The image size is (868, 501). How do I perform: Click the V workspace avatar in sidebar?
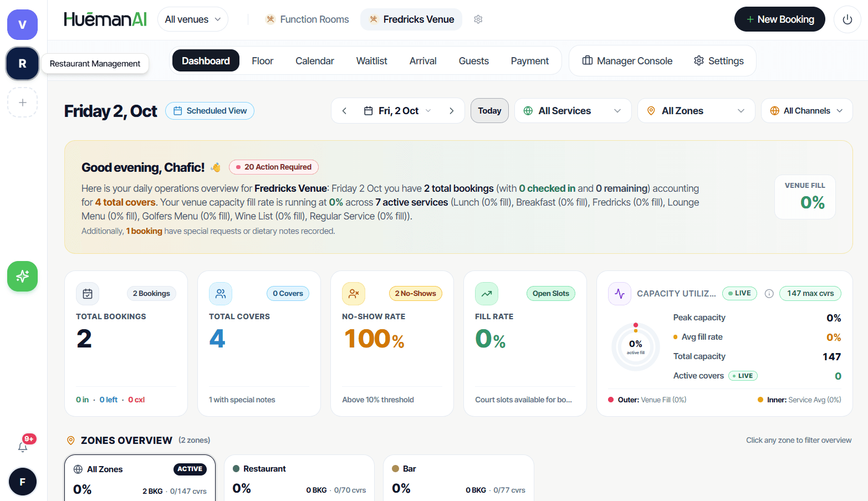(22, 24)
